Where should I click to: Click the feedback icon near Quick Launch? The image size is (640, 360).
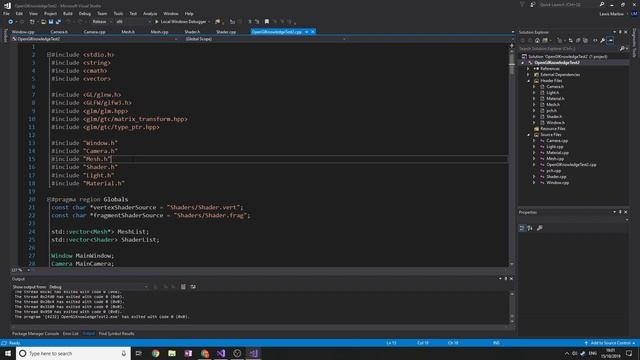533,4
